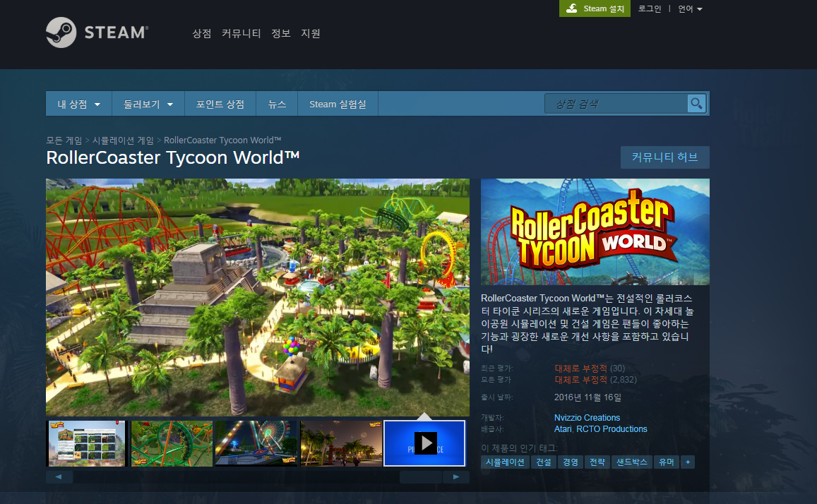The height and width of the screenshot is (504, 817).
Task: Expand the 내 상점 dropdown tab
Action: pos(78,104)
